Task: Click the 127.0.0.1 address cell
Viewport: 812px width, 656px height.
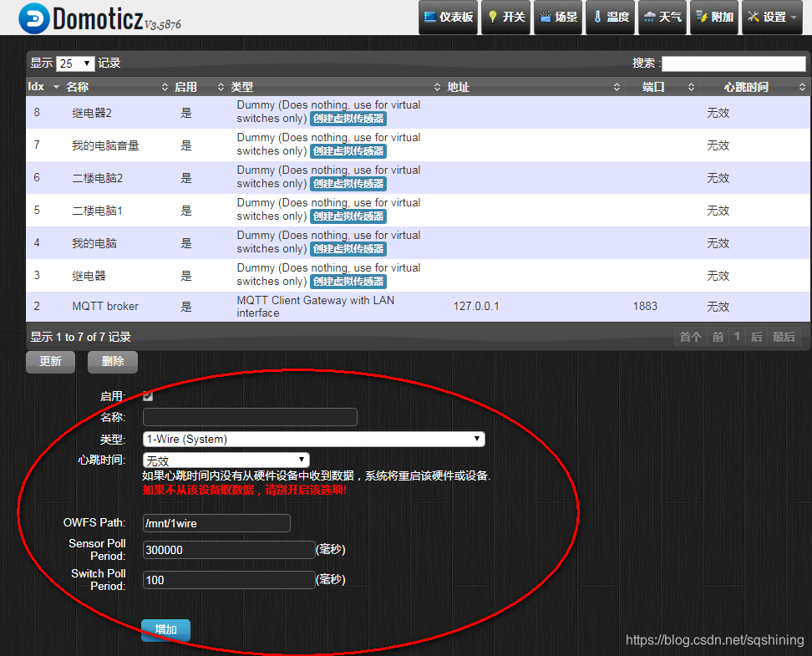Action: coord(476,306)
